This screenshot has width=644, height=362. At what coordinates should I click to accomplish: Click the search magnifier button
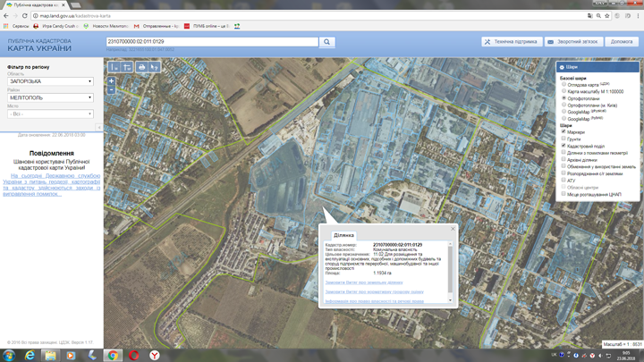327,42
